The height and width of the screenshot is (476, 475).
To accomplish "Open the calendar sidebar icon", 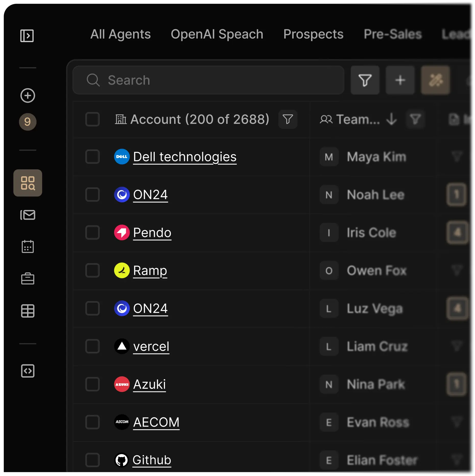I will (28, 247).
